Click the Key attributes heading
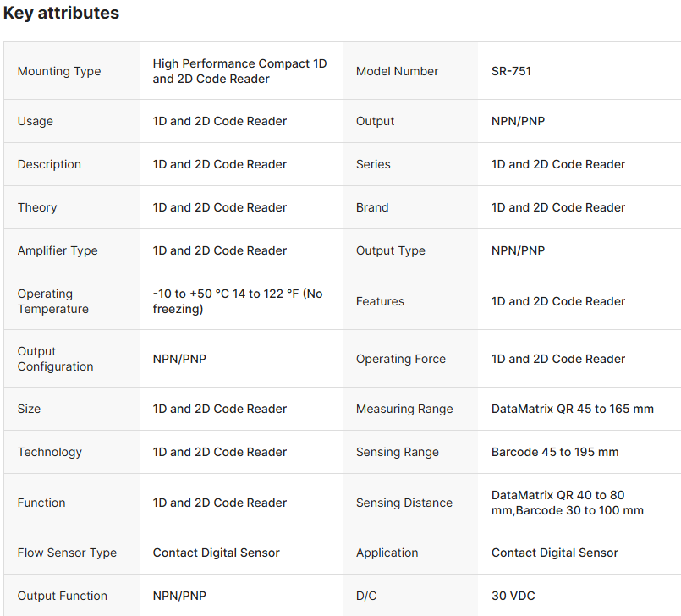This screenshot has width=681, height=616. tap(61, 14)
